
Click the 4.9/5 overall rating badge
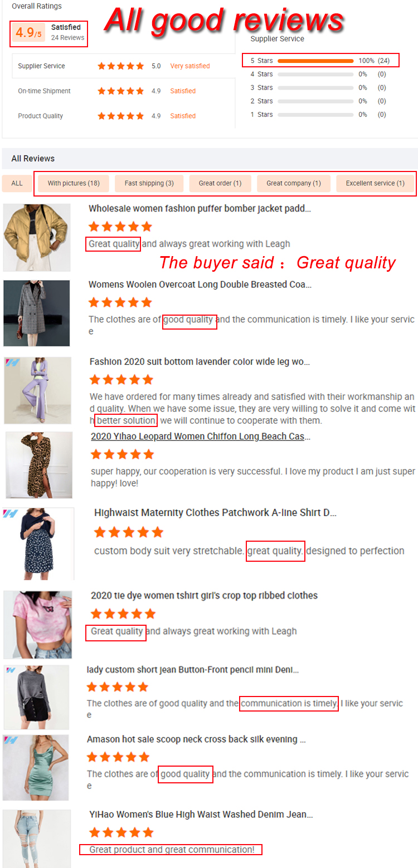pyautogui.click(x=28, y=33)
